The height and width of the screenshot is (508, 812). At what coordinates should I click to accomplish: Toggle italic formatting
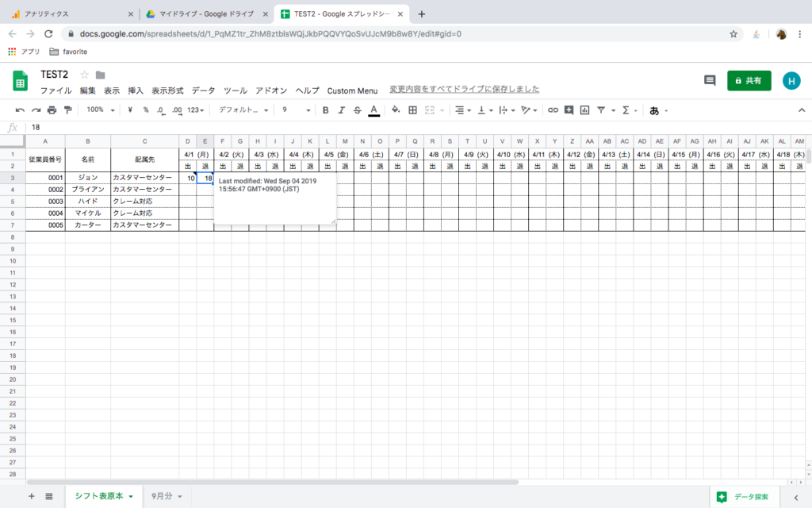click(x=342, y=110)
